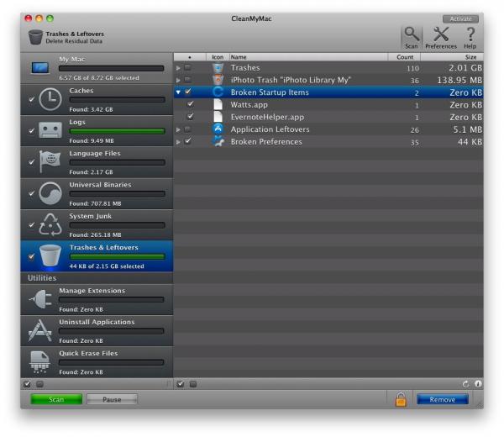The width and height of the screenshot is (504, 437).
Task: Uncheck the Broken Startup Items checkbox
Action: [x=187, y=92]
